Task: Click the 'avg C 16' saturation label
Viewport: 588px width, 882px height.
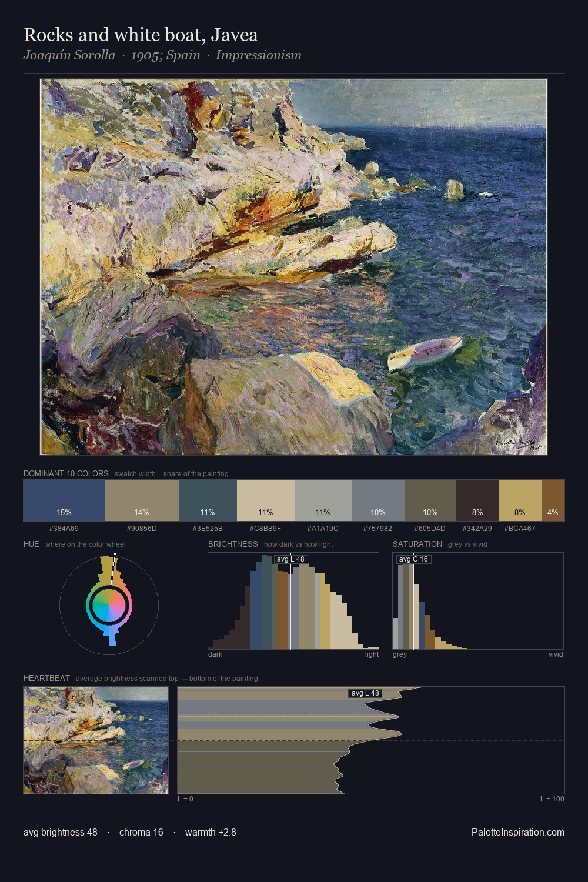Action: tap(413, 559)
